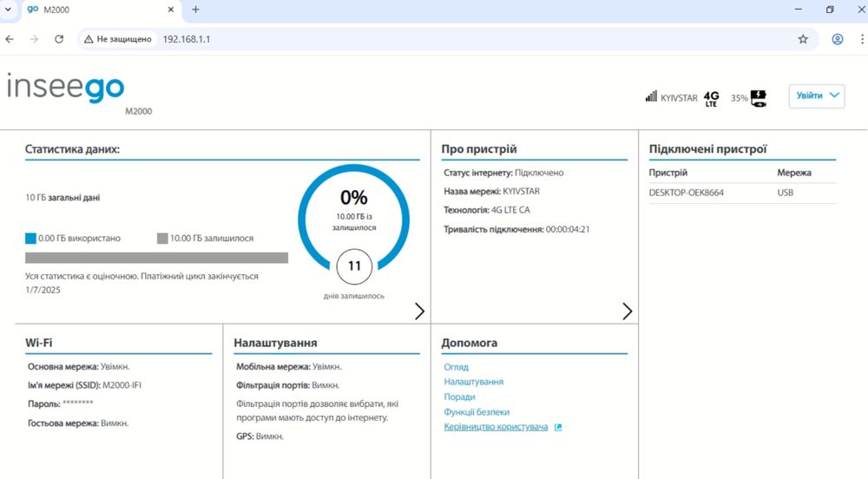This screenshot has height=479, width=868.
Task: Click the Допомога panel heading
Action: pyautogui.click(x=470, y=343)
